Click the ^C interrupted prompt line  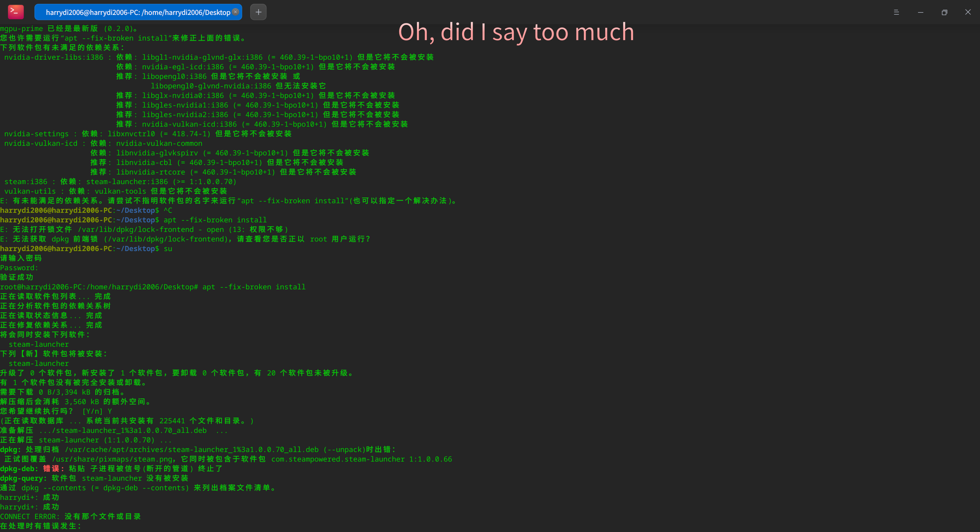86,210
